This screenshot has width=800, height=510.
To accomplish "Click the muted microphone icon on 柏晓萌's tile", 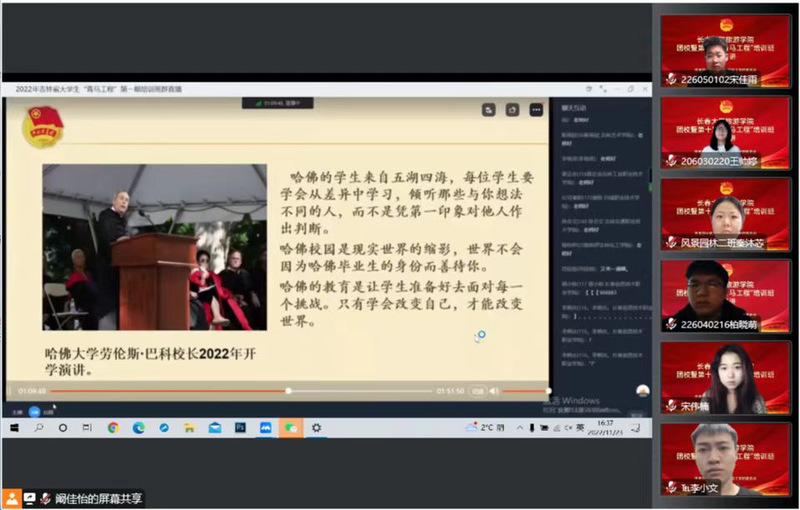I will (x=671, y=324).
